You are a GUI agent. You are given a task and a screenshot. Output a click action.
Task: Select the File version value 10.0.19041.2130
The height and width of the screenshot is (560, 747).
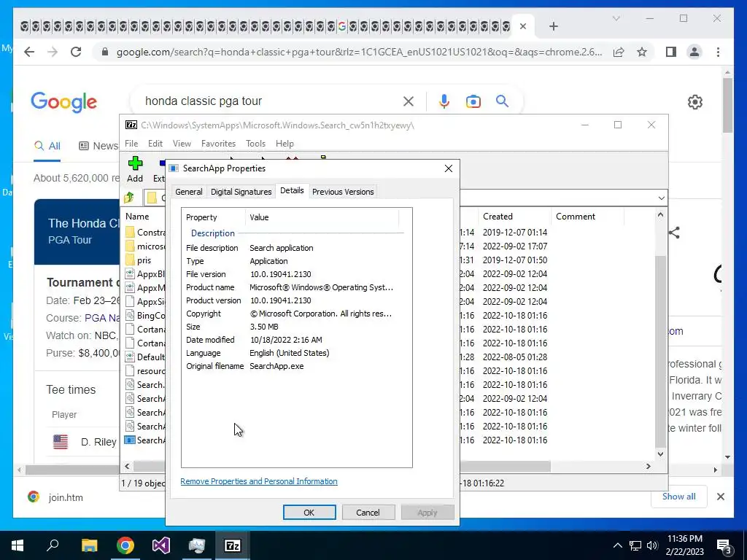281,274
